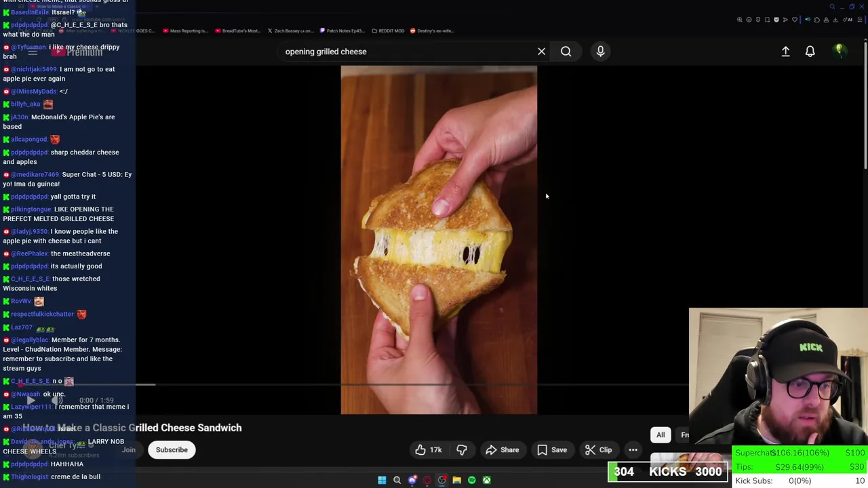This screenshot has width=868, height=488.
Task: Share the grilled cheese video
Action: pos(502,450)
